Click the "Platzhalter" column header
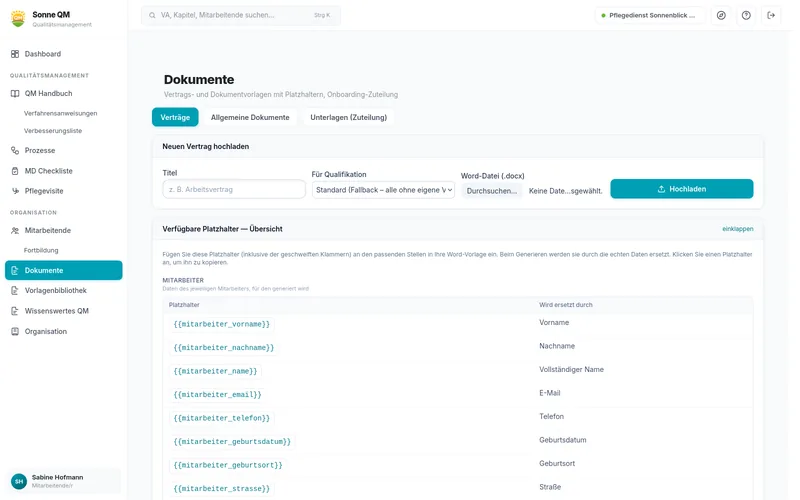The width and height of the screenshot is (800, 500). pyautogui.click(x=184, y=305)
